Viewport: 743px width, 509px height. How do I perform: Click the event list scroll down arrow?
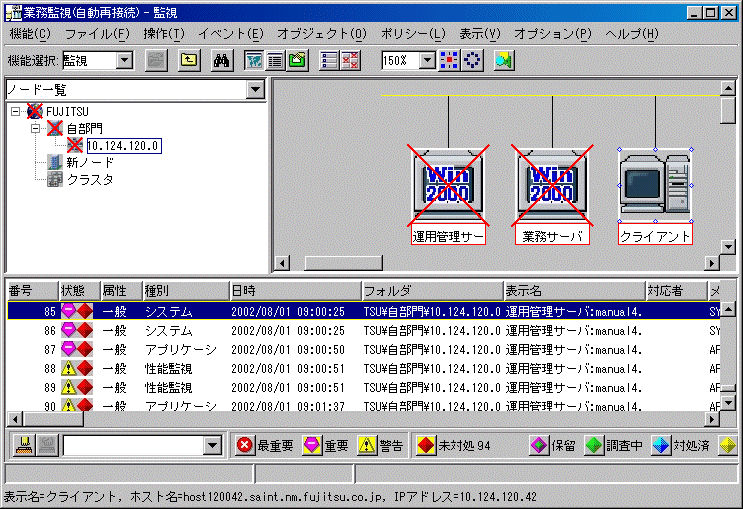click(x=728, y=403)
